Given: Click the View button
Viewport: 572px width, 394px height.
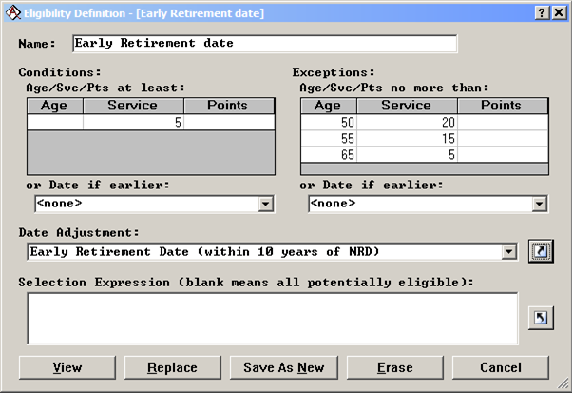Looking at the screenshot, I should (x=67, y=368).
